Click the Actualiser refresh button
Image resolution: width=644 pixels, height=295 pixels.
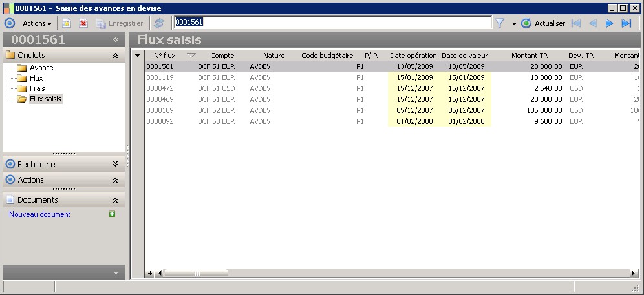(543, 23)
